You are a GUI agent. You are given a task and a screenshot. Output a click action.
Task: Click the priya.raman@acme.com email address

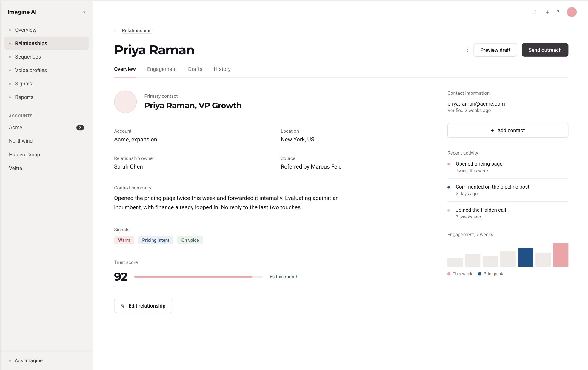click(x=476, y=104)
